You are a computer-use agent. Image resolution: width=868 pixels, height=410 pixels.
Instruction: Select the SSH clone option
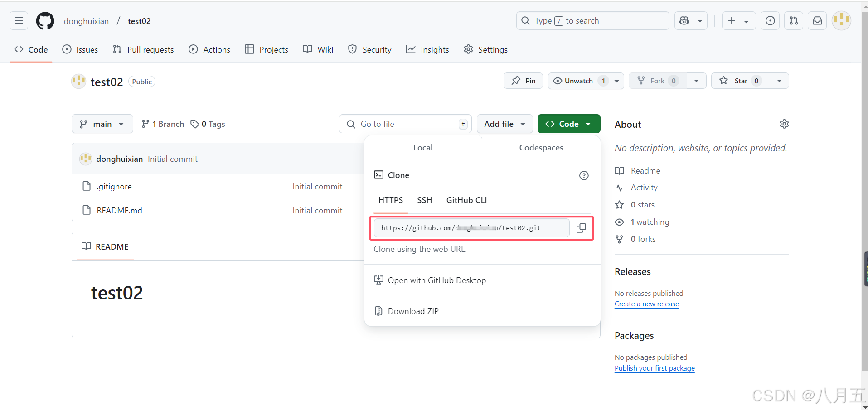[425, 200]
